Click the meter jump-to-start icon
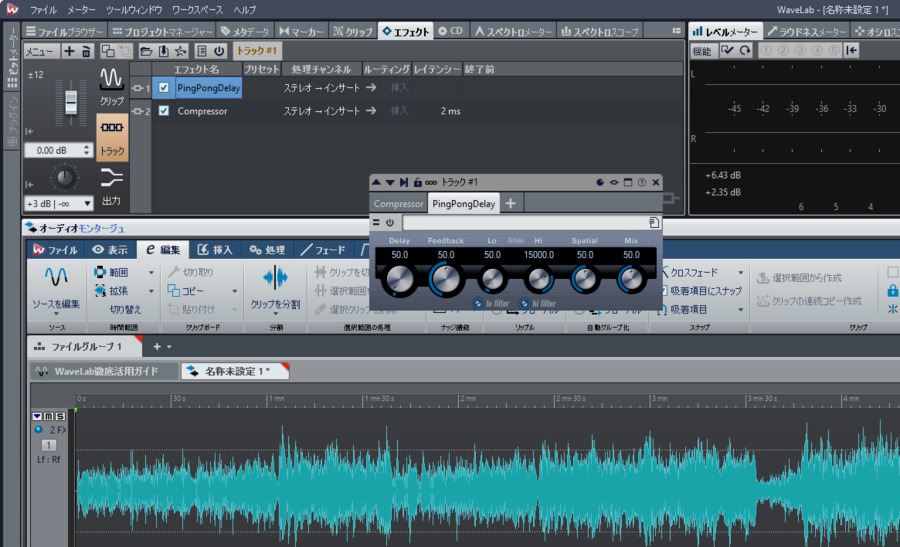This screenshot has height=547, width=900. 852,51
